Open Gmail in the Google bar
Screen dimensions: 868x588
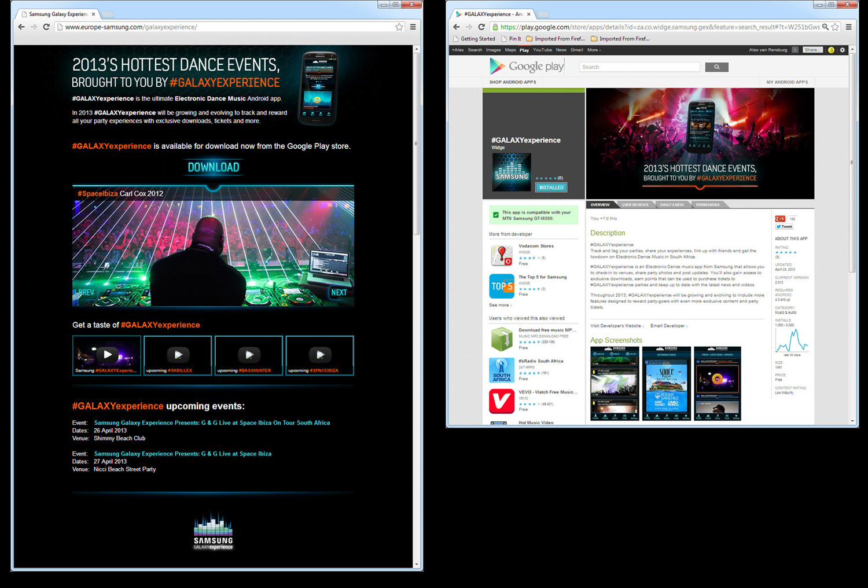[577, 50]
